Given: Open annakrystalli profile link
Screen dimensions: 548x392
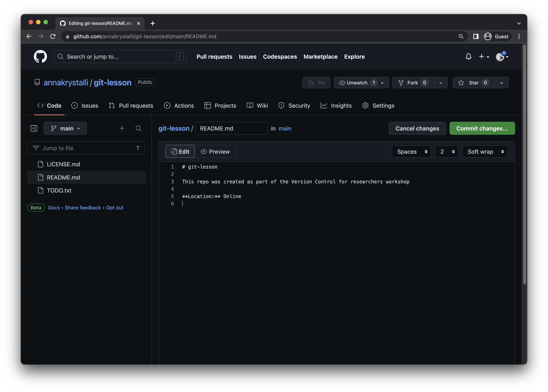Looking at the screenshot, I should (66, 83).
